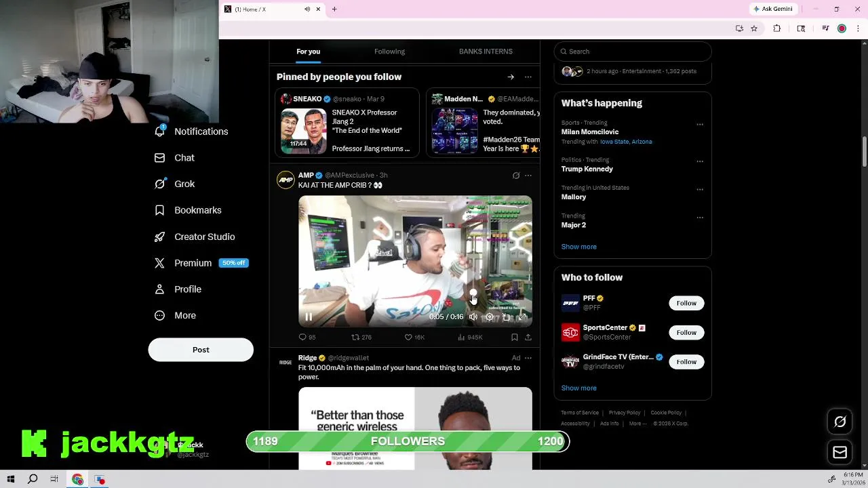The width and height of the screenshot is (868, 488).
Task: Follow the PFF account
Action: coord(686,303)
